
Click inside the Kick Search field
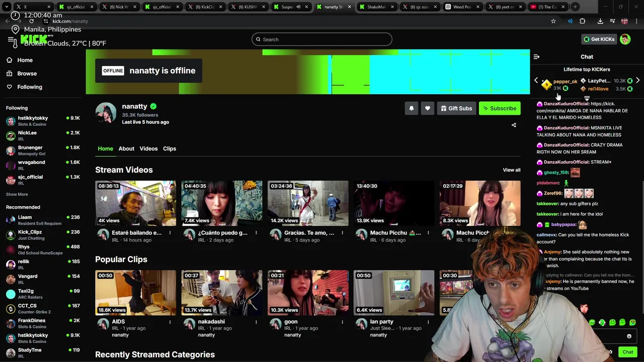coord(321,39)
